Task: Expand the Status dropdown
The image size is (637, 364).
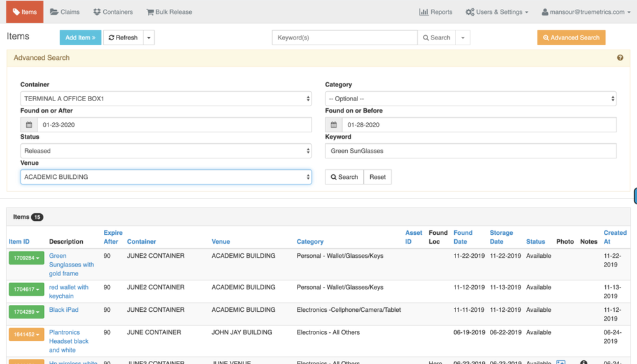Action: pyautogui.click(x=166, y=151)
